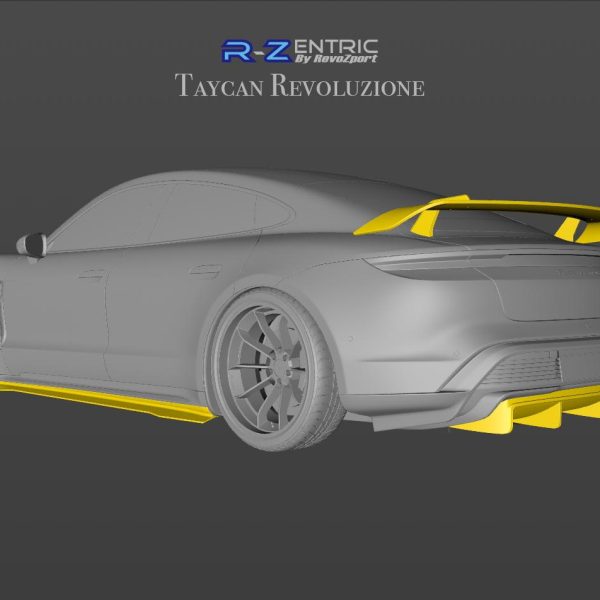Screen dimensions: 600x600
Task: Click the R-Zentric by RevoZport logo
Action: [x=300, y=51]
